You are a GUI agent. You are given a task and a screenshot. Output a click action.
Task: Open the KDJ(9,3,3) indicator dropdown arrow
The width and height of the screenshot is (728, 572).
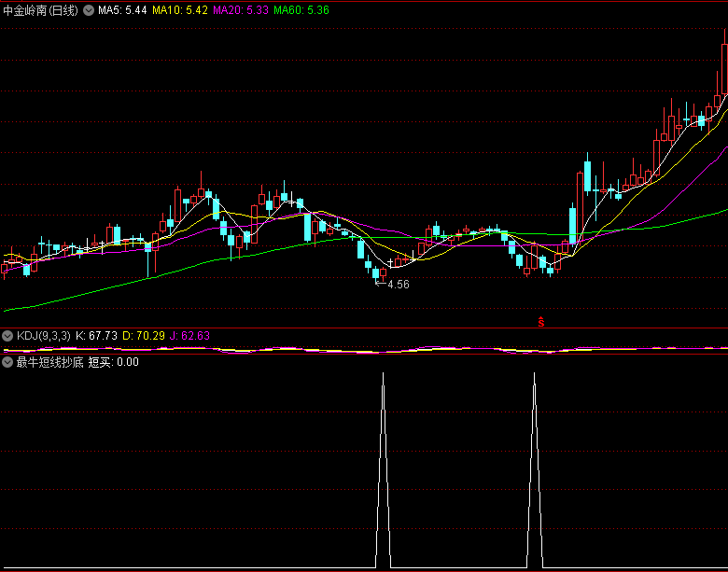pyautogui.click(x=7, y=336)
